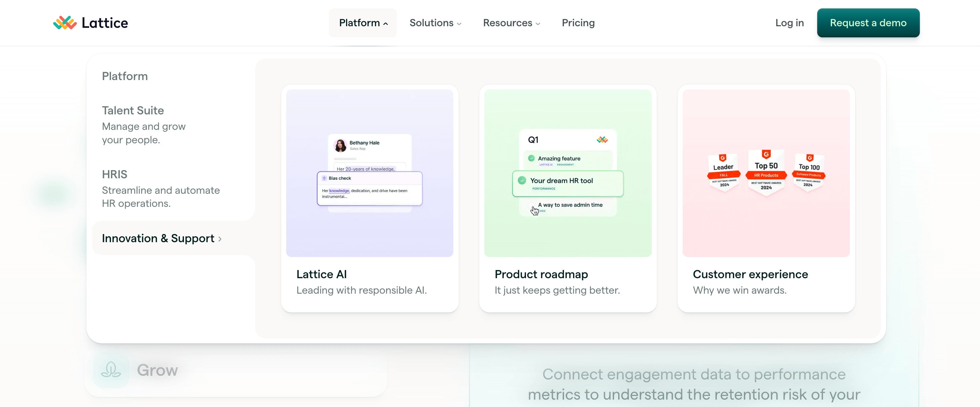Toggle the Amazing feature green checkmark

[x=531, y=158]
